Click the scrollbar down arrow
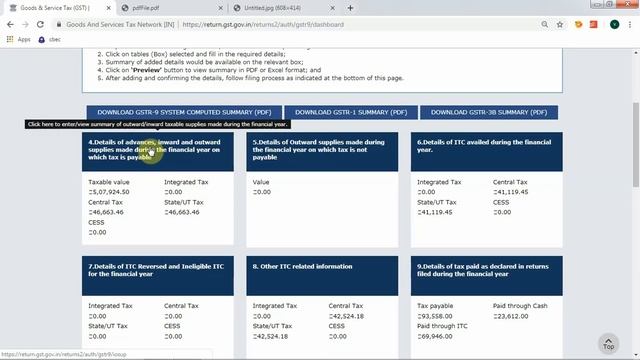The image size is (640, 360). pos(636,356)
